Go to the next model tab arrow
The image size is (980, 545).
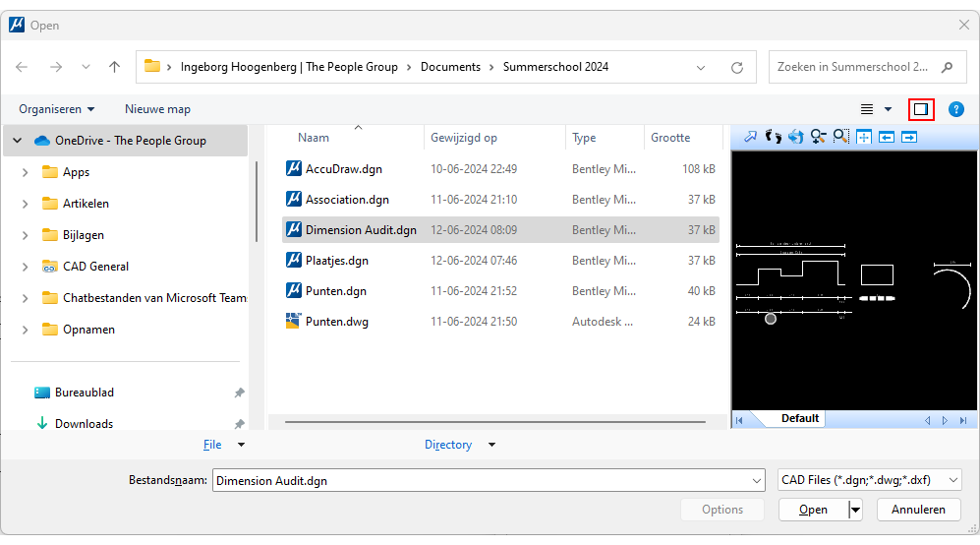pyautogui.click(x=945, y=420)
